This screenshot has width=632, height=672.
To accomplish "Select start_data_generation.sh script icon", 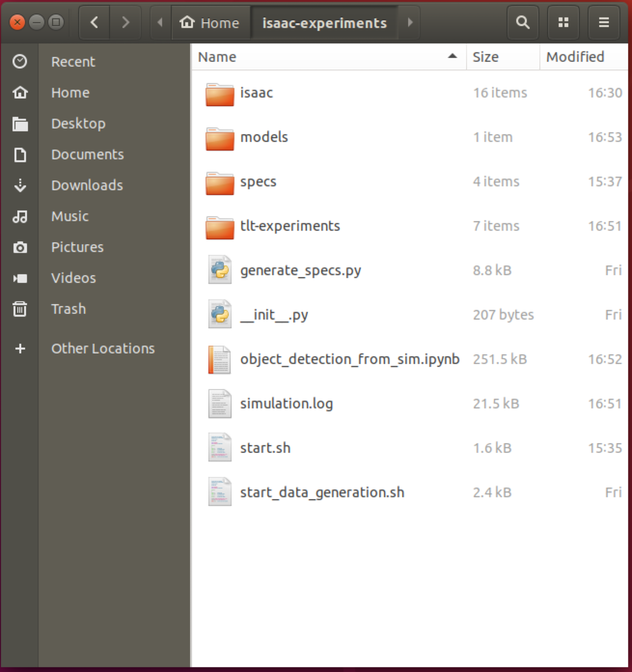I will 220,492.
